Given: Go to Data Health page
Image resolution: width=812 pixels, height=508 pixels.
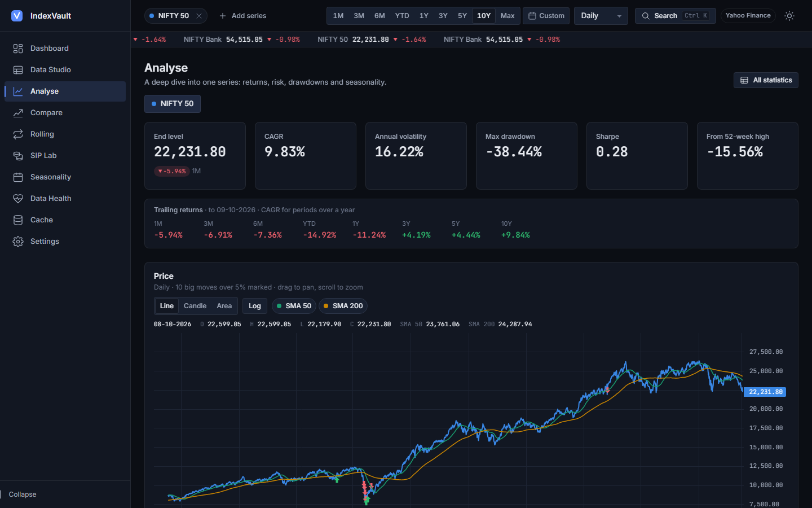Looking at the screenshot, I should tap(65, 199).
